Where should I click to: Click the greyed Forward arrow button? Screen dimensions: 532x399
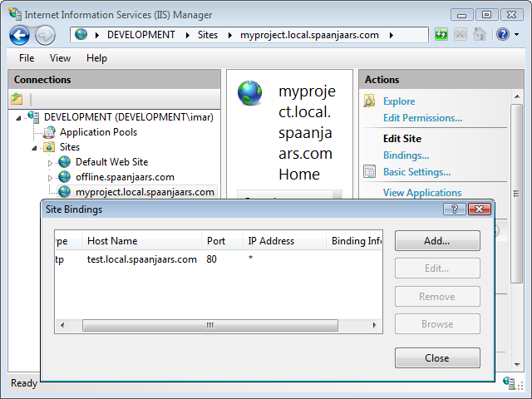click(45, 35)
